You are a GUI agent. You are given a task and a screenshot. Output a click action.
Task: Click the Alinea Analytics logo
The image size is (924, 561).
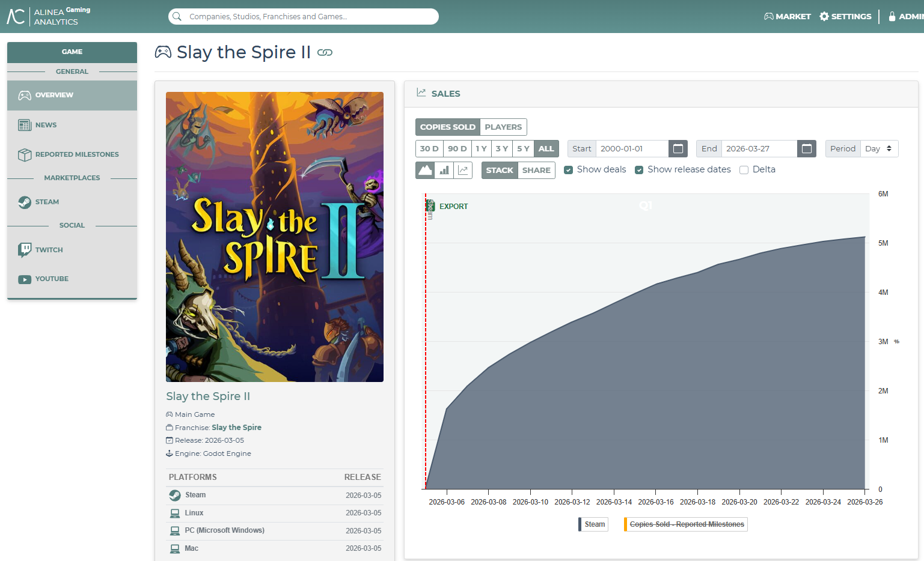pos(49,16)
